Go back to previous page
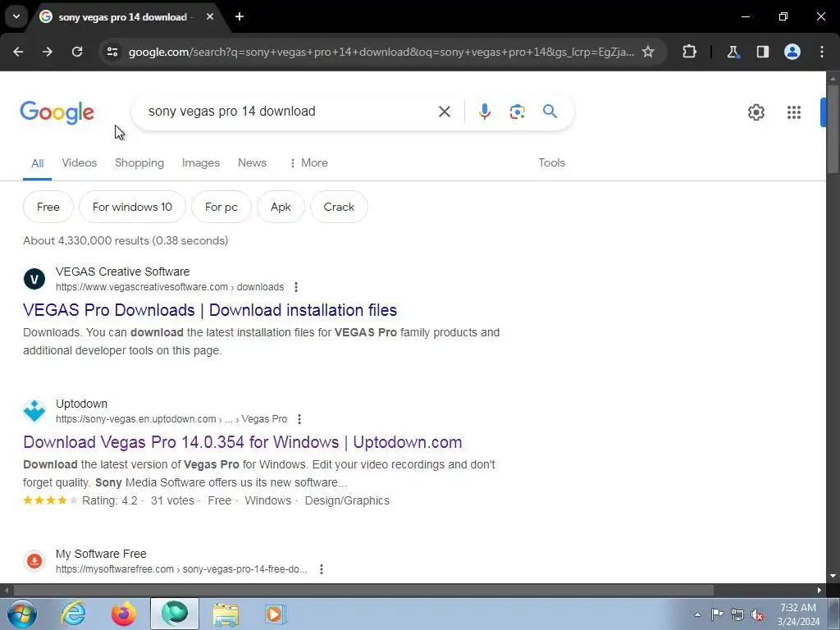This screenshot has width=840, height=630. click(x=18, y=52)
